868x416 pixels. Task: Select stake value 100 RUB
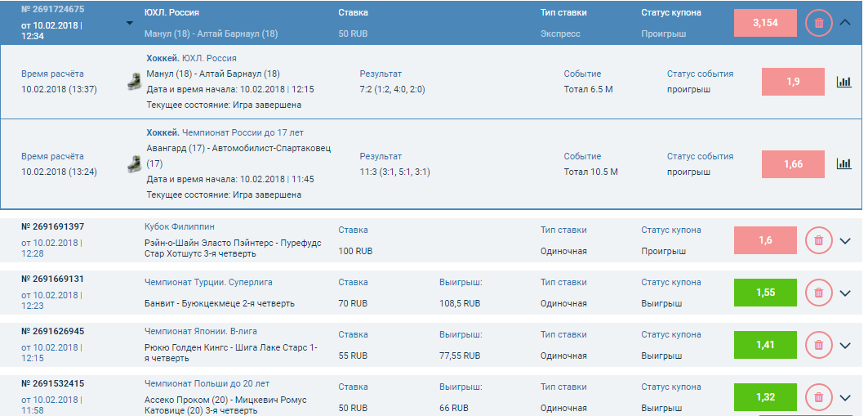355,251
